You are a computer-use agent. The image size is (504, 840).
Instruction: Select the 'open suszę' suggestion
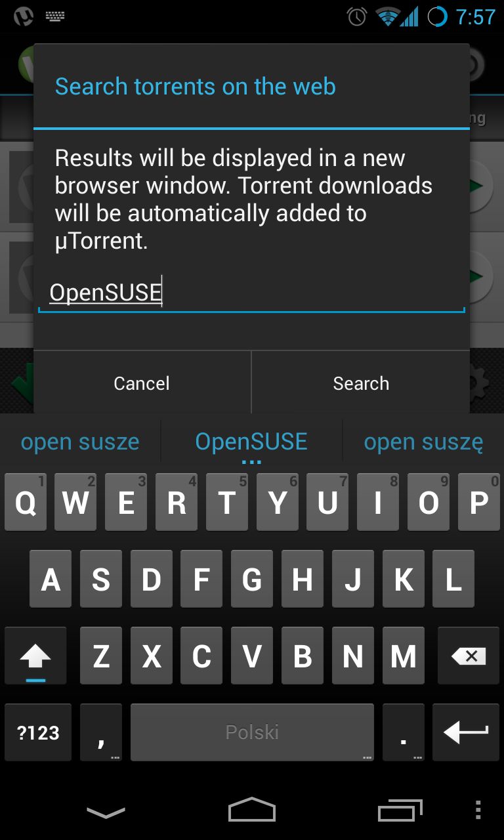[x=423, y=442]
